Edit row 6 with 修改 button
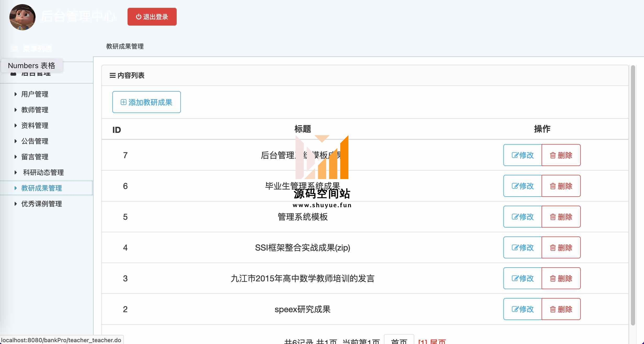644x344 pixels. [523, 186]
